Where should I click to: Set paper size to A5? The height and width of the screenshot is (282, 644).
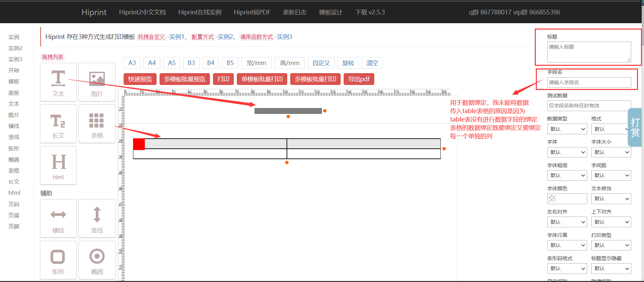coord(172,63)
